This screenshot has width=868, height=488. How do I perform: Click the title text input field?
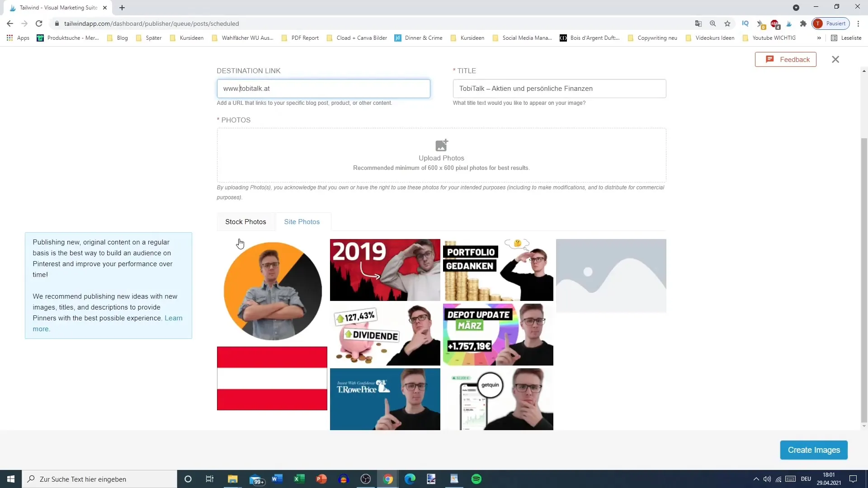(x=560, y=88)
